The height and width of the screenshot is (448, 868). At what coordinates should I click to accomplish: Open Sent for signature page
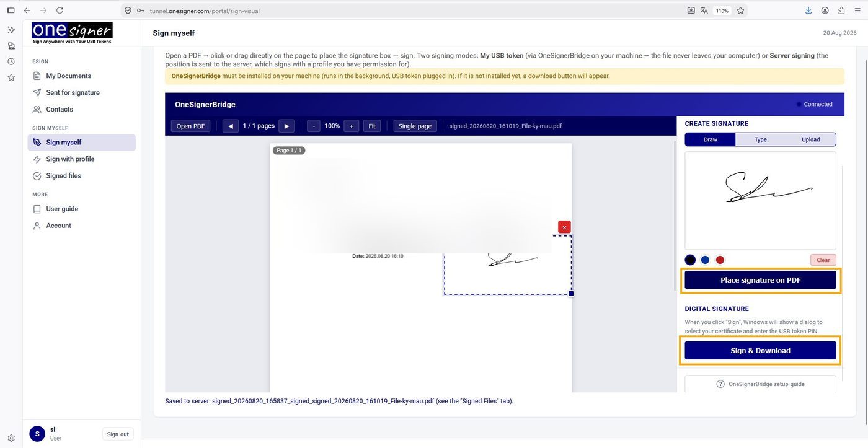pyautogui.click(x=82, y=92)
